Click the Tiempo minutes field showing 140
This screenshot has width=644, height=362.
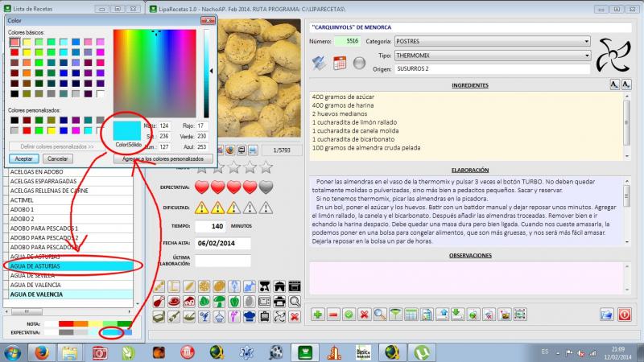pyautogui.click(x=210, y=226)
